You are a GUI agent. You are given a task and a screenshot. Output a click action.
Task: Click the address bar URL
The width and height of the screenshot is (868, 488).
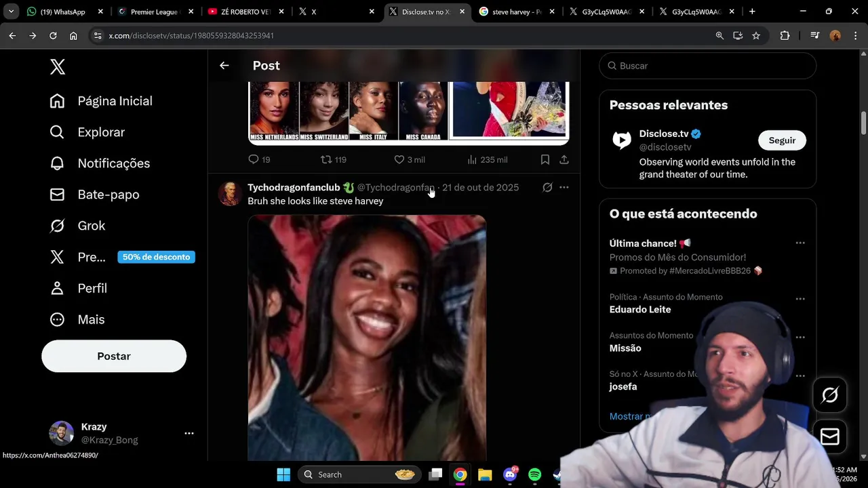(x=191, y=35)
